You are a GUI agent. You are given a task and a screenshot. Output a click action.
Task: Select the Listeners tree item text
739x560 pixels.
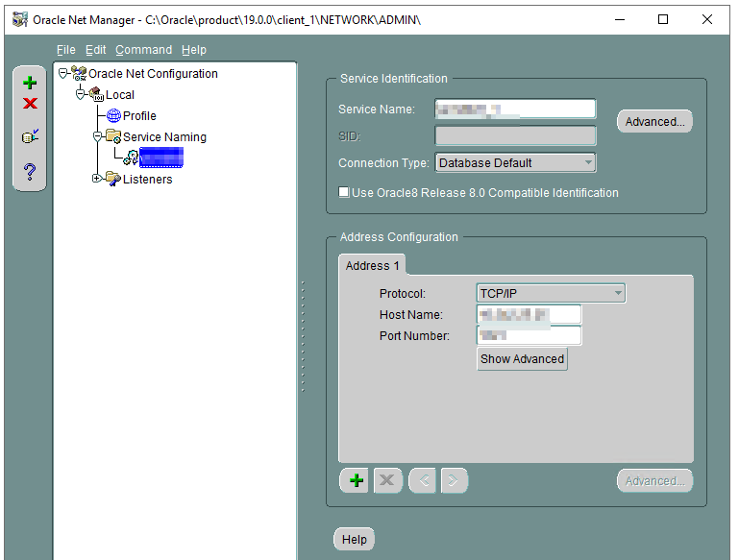148,180
